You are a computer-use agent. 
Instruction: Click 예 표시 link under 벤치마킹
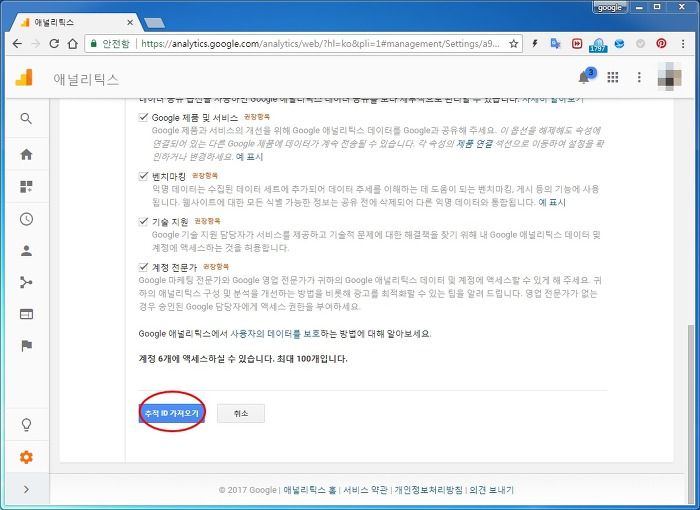pyautogui.click(x=552, y=202)
